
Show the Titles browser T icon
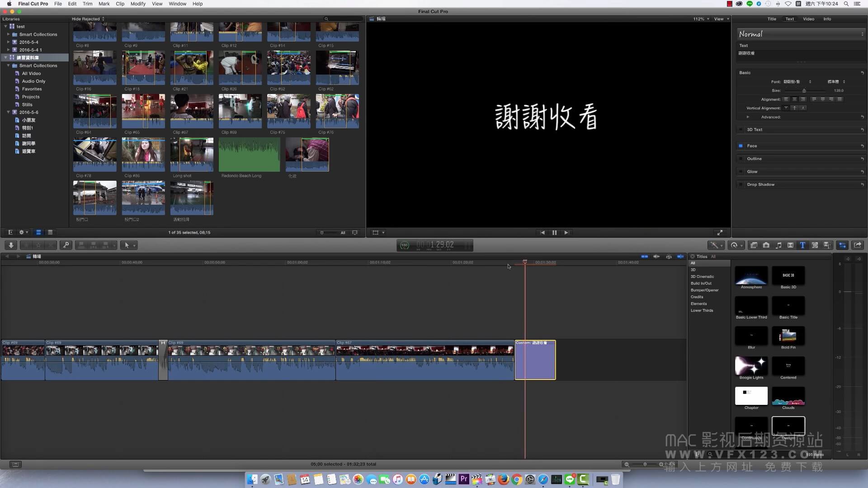(x=802, y=245)
